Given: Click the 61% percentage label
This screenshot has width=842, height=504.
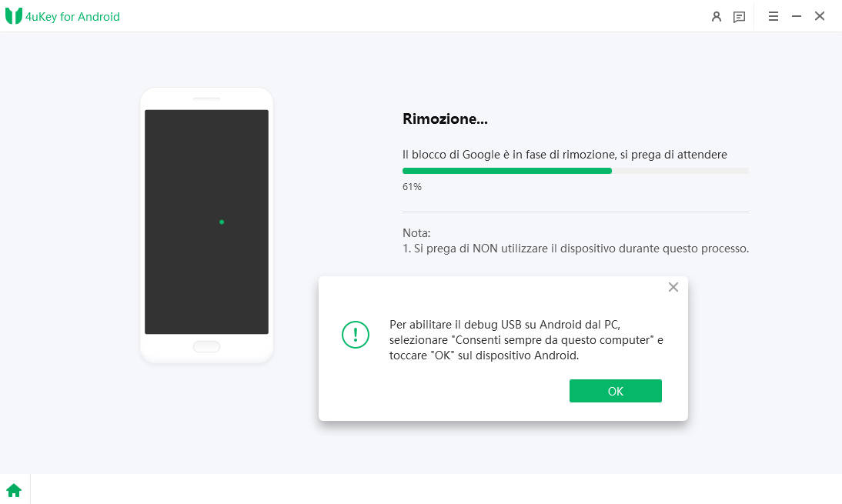Looking at the screenshot, I should point(411,186).
